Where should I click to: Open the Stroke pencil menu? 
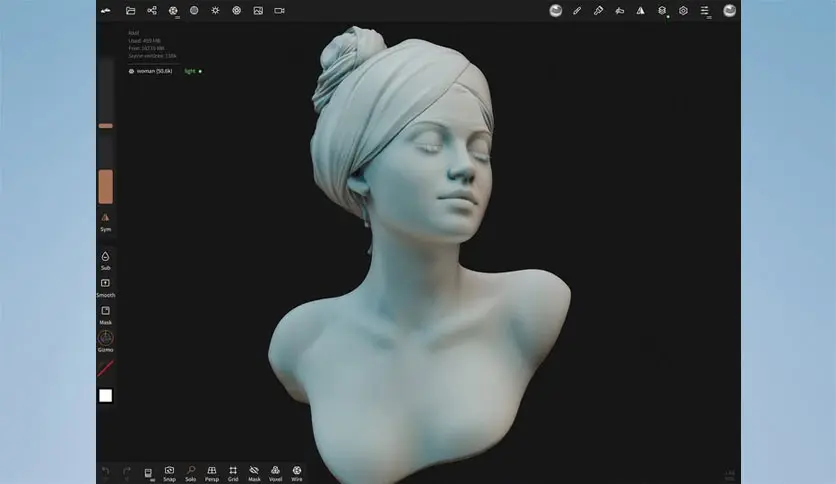577,11
